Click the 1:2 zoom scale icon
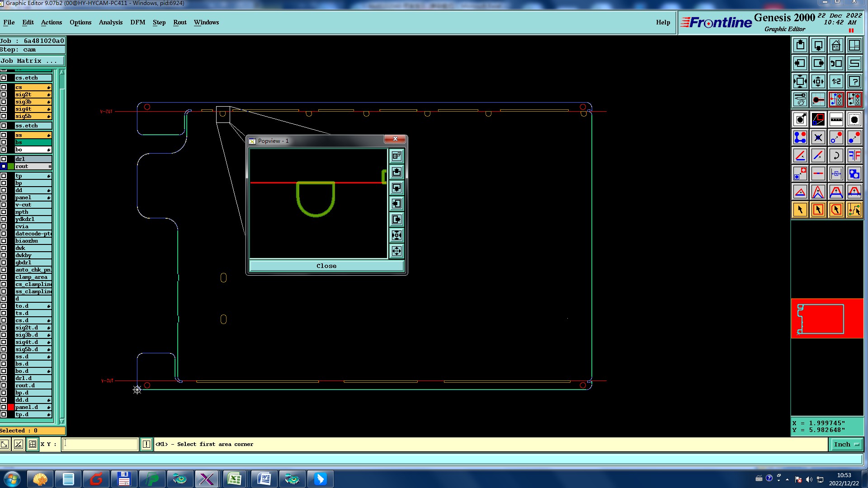 tap(836, 82)
